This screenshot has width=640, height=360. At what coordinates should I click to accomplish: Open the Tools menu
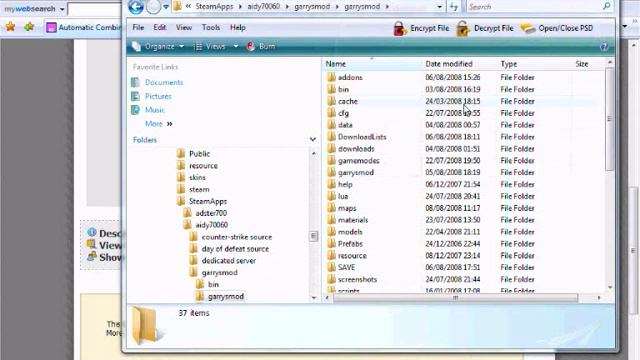tap(211, 27)
